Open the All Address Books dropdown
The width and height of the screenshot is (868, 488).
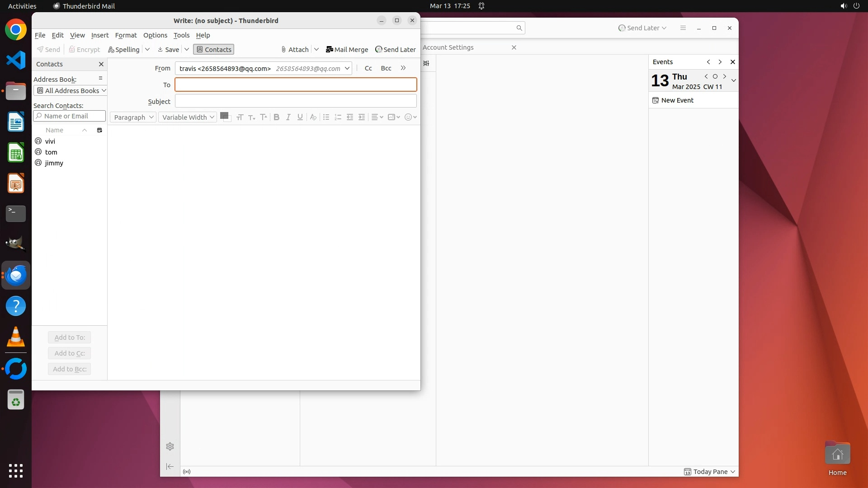point(71,91)
